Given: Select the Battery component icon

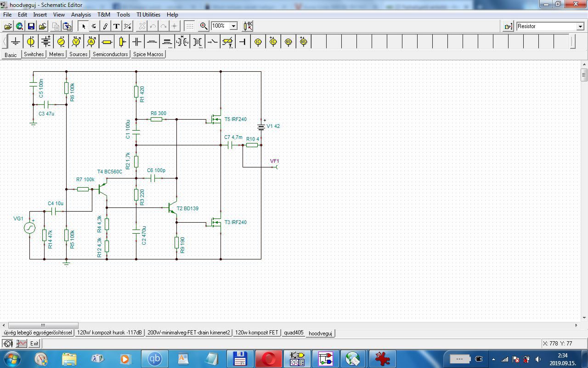Looking at the screenshot, I should tap(46, 42).
